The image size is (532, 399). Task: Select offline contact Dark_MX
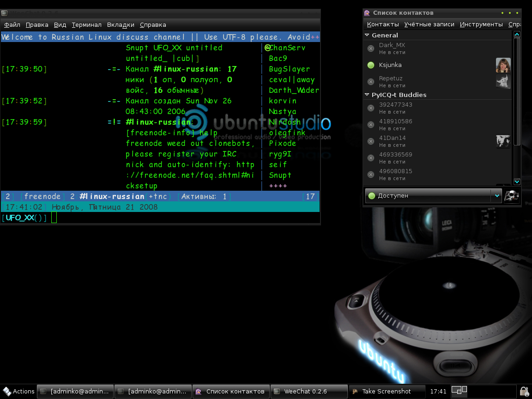tap(438, 48)
